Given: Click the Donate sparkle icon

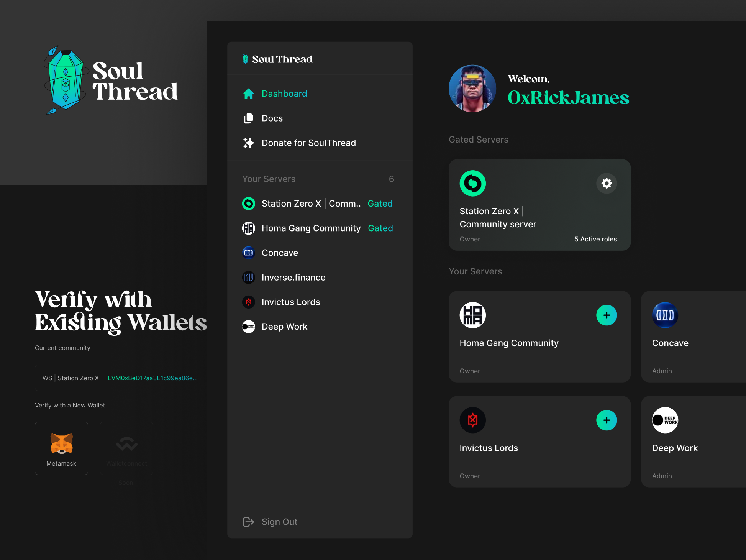Looking at the screenshot, I should click(249, 143).
